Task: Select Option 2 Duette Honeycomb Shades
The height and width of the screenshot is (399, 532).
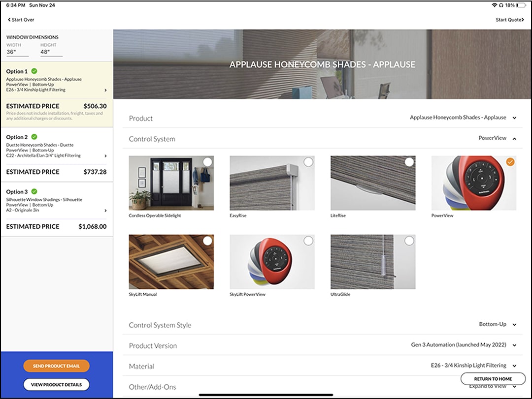Action: pyautogui.click(x=57, y=154)
